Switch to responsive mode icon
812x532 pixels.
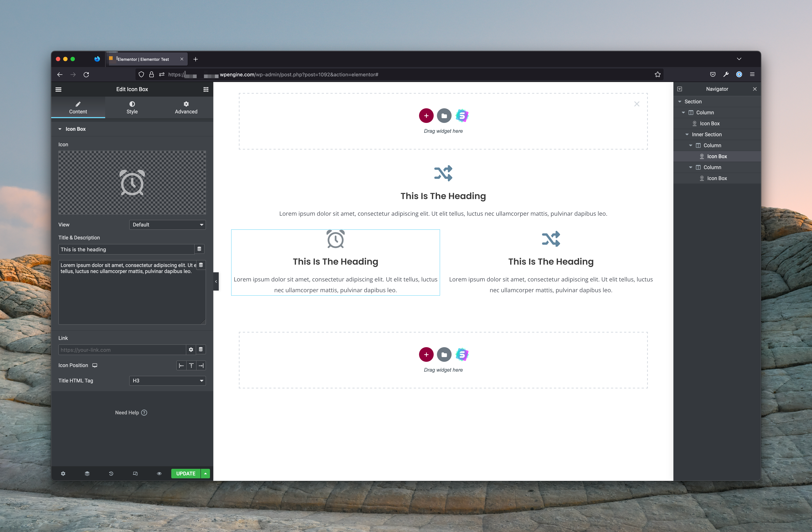pos(135,473)
